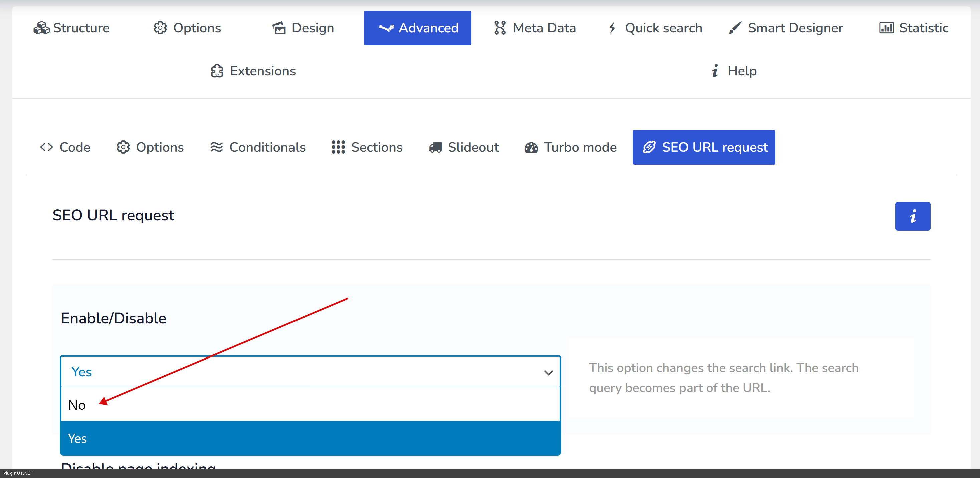Click the Extensions puzzle icon
980x478 pixels.
coord(217,71)
